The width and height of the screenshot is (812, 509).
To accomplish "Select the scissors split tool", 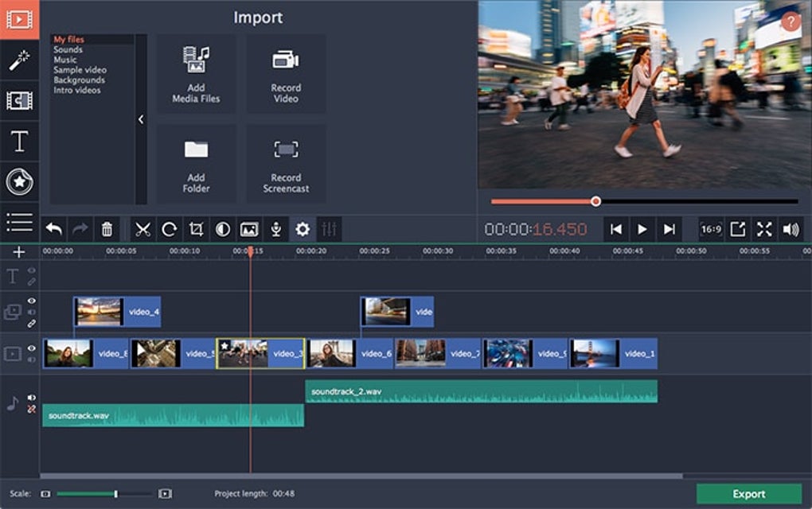I will [142, 230].
